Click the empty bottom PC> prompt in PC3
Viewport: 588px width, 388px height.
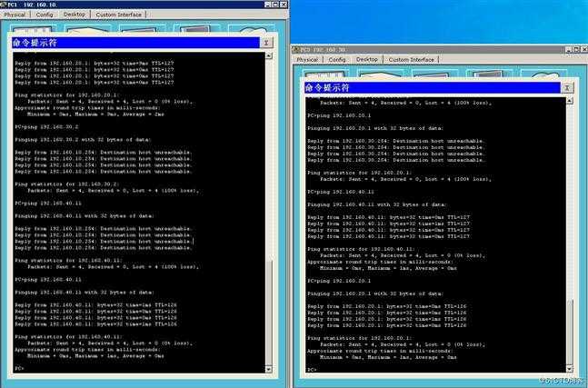tap(312, 370)
